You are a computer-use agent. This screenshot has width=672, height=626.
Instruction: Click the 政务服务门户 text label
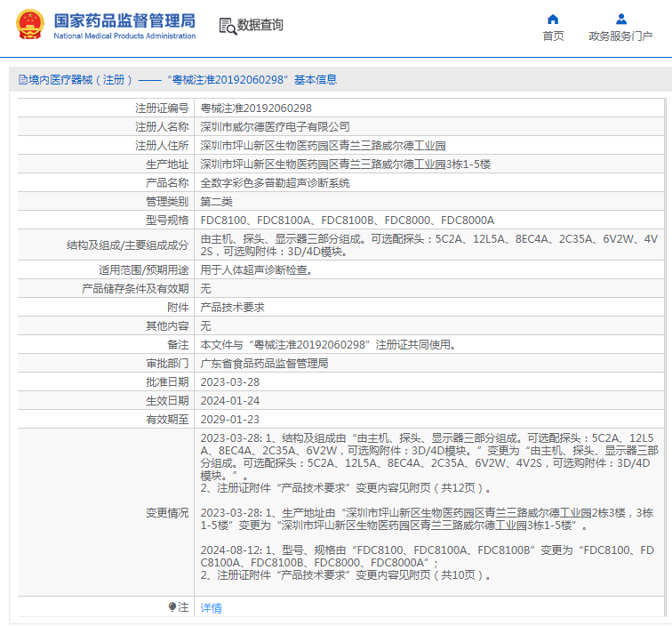point(620,36)
